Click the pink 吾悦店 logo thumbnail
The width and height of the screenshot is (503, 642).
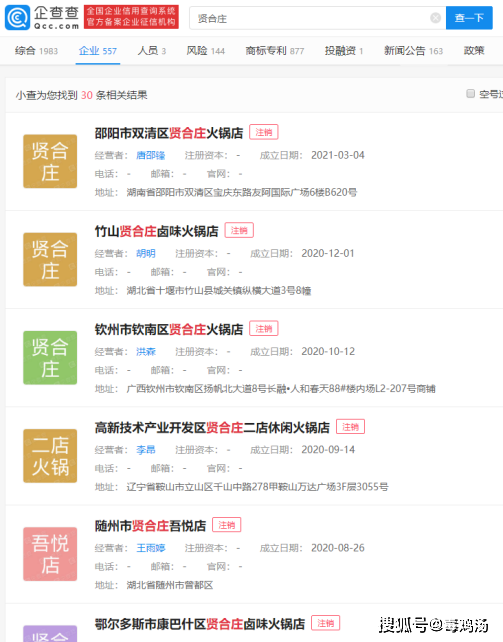pyautogui.click(x=50, y=554)
